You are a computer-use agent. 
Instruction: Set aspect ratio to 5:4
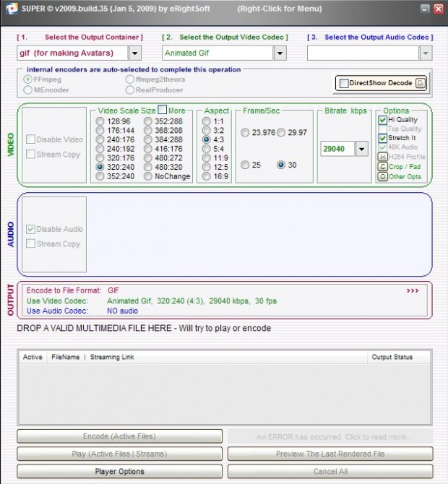(206, 149)
